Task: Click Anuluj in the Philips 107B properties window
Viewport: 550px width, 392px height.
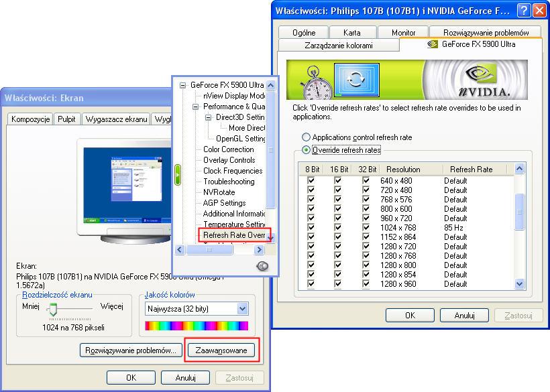Action: (x=464, y=316)
